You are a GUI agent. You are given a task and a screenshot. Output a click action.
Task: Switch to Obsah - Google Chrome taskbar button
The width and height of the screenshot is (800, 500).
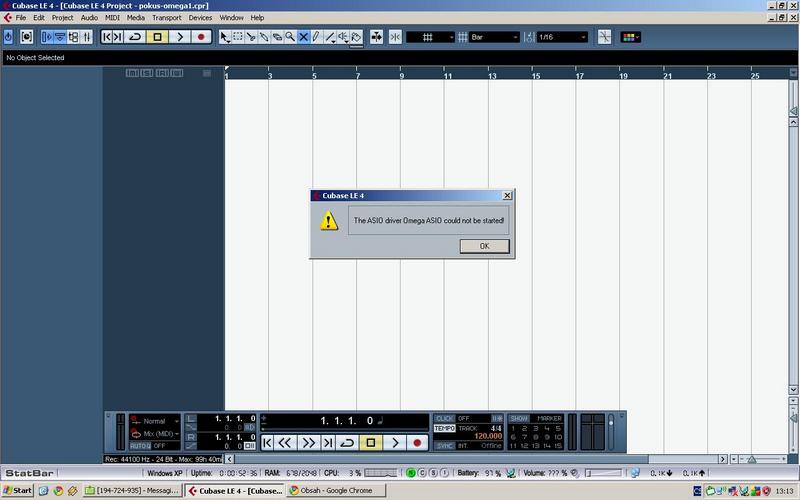click(x=335, y=491)
